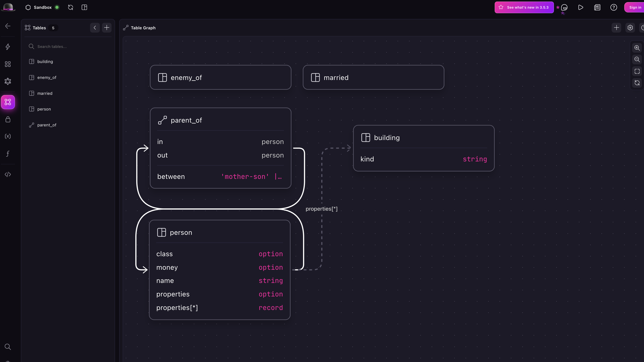Open the help question mark icon
Image resolution: width=644 pixels, height=362 pixels.
coord(614,7)
